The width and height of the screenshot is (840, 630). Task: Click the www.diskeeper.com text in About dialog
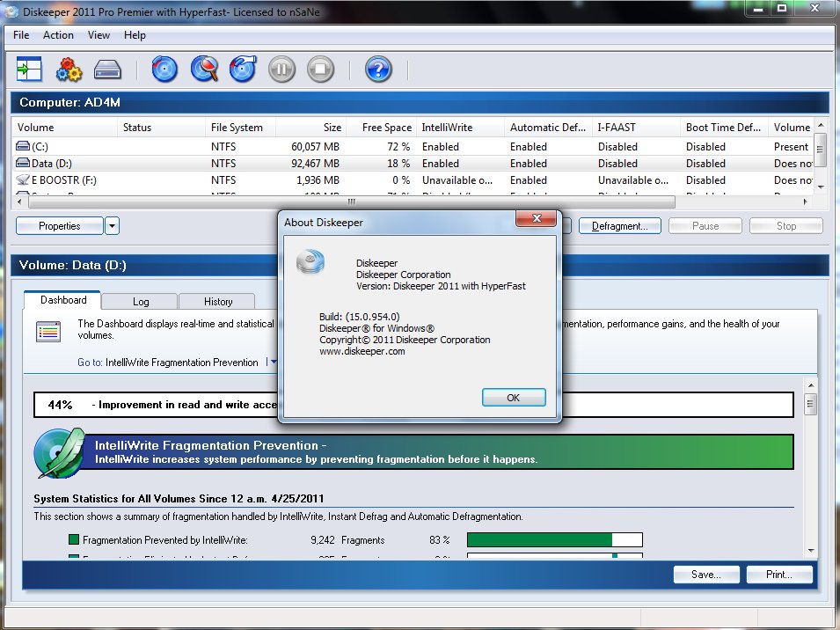tap(362, 351)
